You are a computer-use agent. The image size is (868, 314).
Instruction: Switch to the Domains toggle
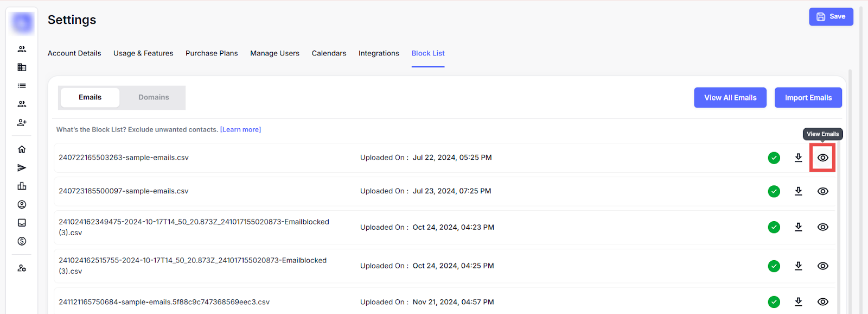tap(154, 97)
